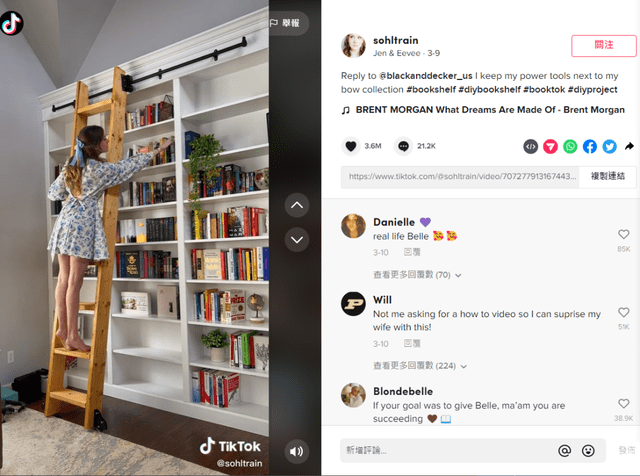Click the add comment input field
This screenshot has height=476, width=640.
coord(447,450)
